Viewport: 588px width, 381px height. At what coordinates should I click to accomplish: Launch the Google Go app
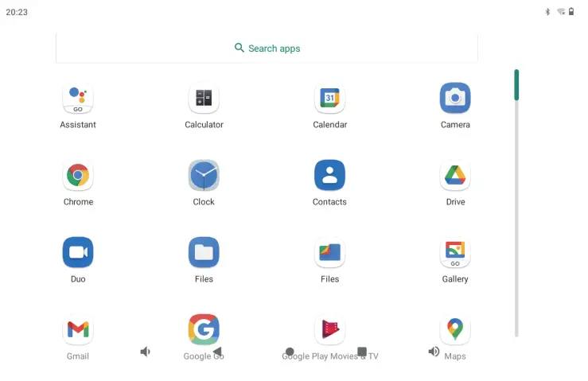point(204,329)
